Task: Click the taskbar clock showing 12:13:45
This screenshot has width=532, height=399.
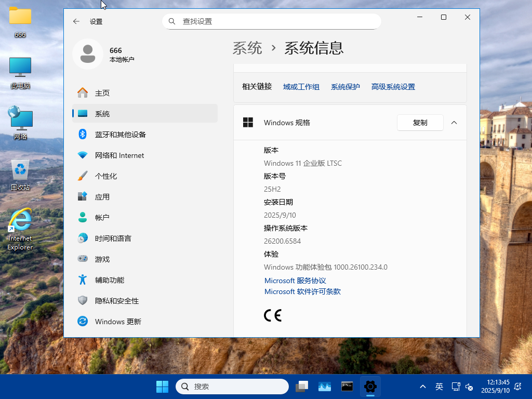Action: pyautogui.click(x=495, y=387)
